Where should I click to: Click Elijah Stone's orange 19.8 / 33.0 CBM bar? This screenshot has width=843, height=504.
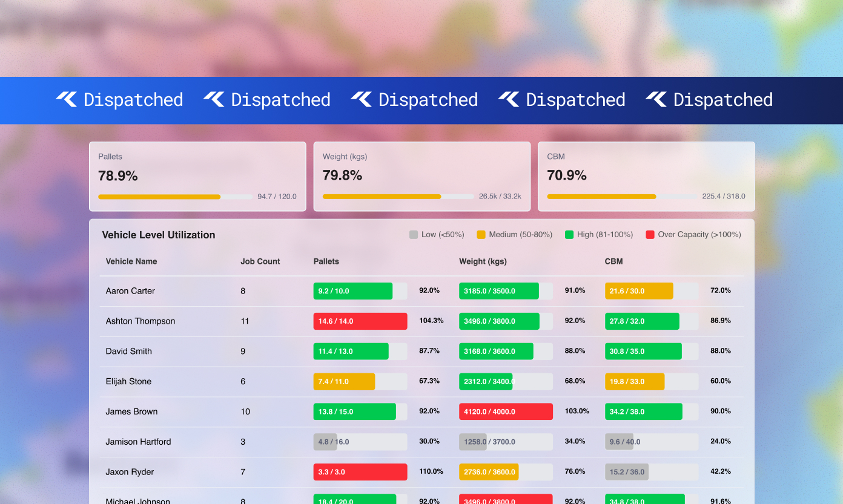click(x=634, y=382)
